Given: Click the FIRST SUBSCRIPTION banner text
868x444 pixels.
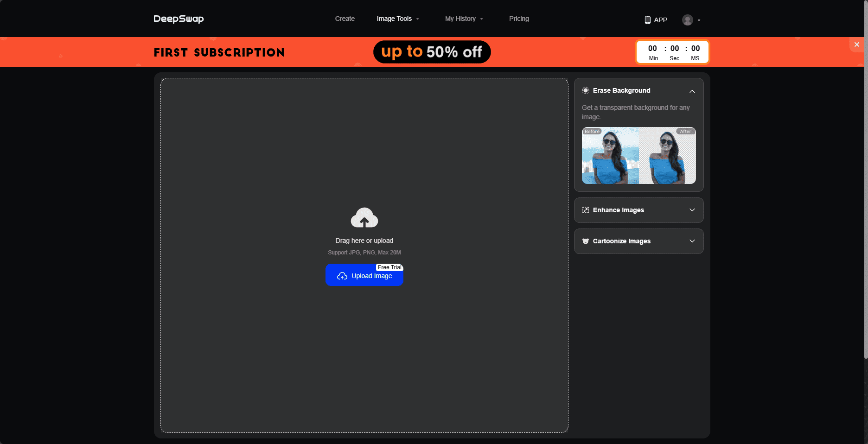Looking at the screenshot, I should click(219, 52).
